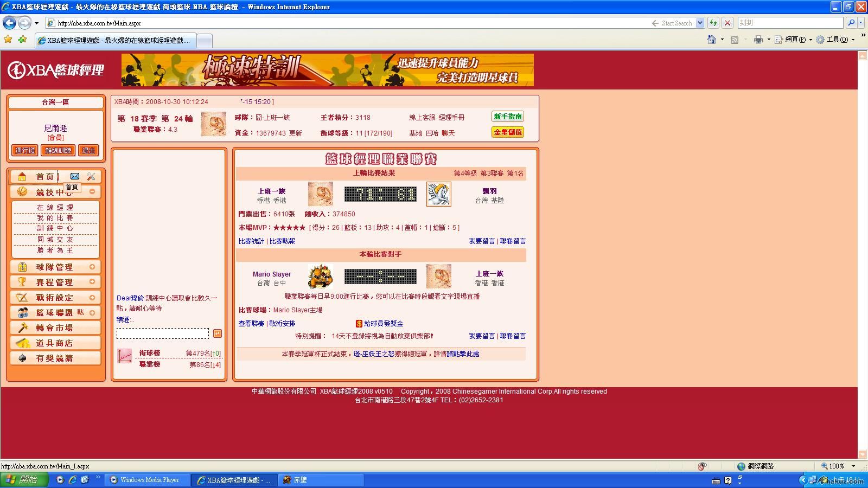Click the 金幣儲值 button
This screenshot has width=868, height=488.
coord(508,132)
